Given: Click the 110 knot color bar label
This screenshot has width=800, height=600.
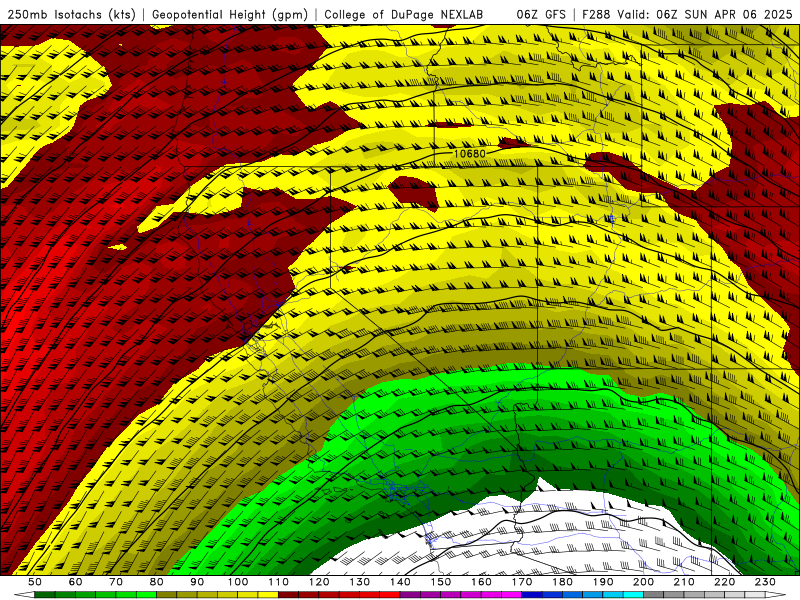Looking at the screenshot, I should (278, 582).
